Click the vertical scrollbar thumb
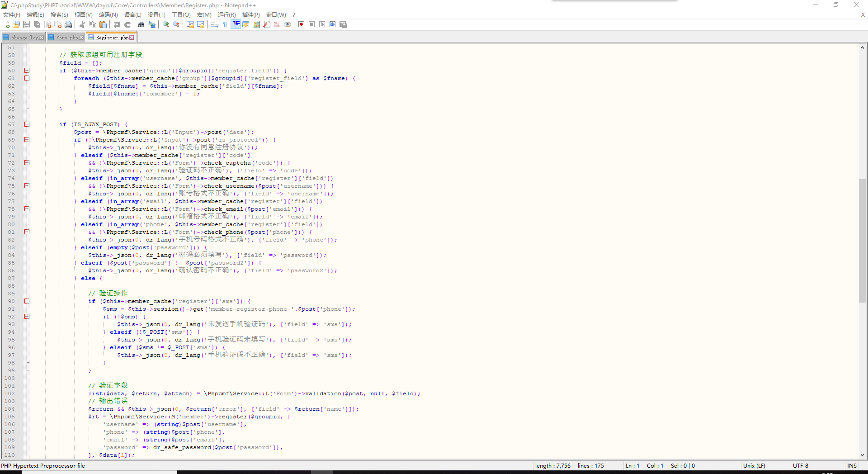 (862, 240)
